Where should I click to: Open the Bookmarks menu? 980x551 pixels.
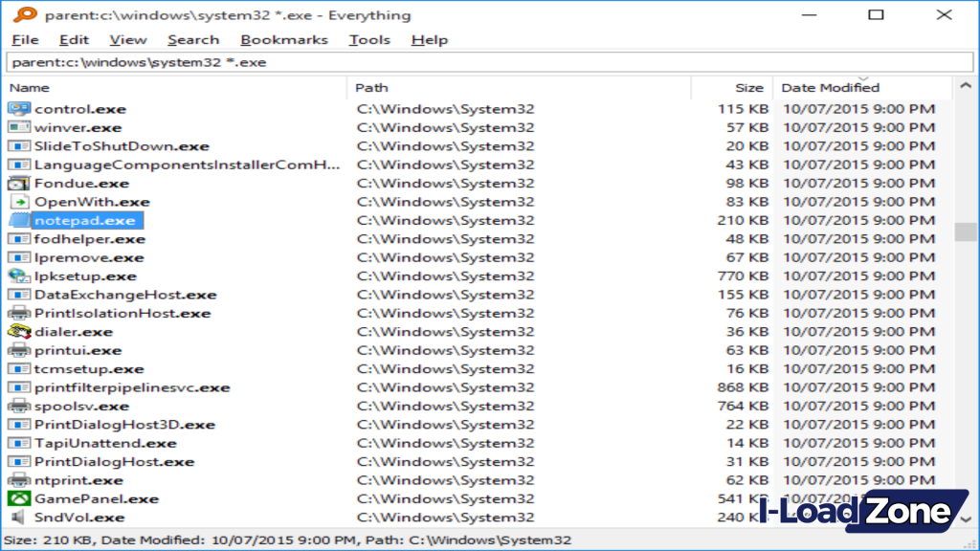(284, 39)
